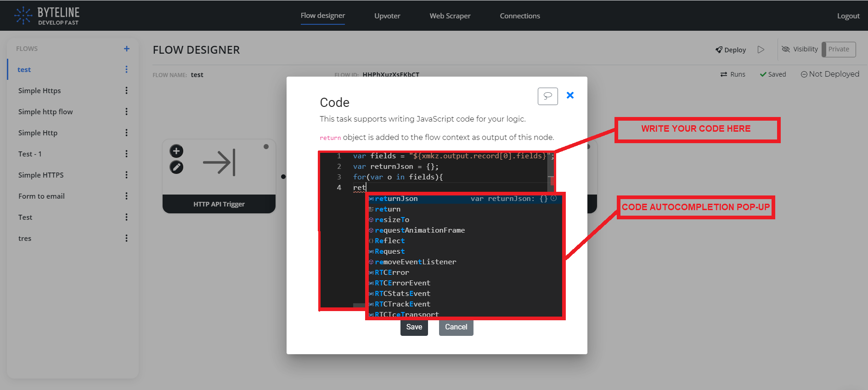
Task: Click the HTTP API Trigger arrow icon
Action: 220,162
